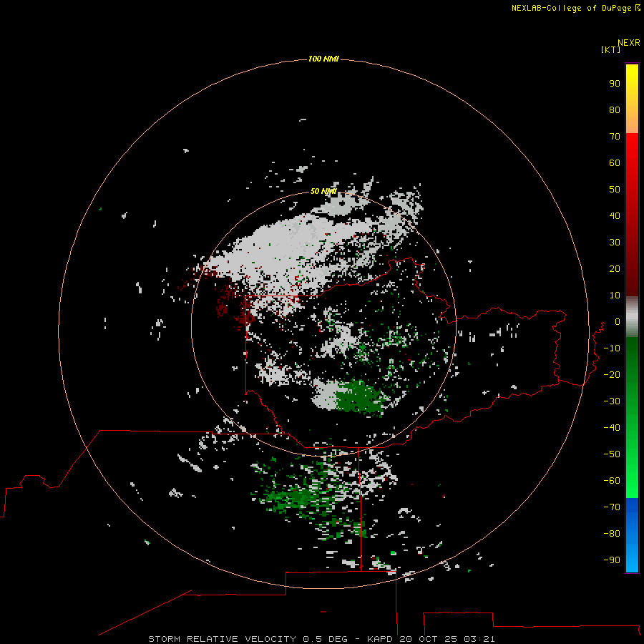The width and height of the screenshot is (644, 644).
Task: Click the -70 value on velocity scale
Action: pos(612,507)
